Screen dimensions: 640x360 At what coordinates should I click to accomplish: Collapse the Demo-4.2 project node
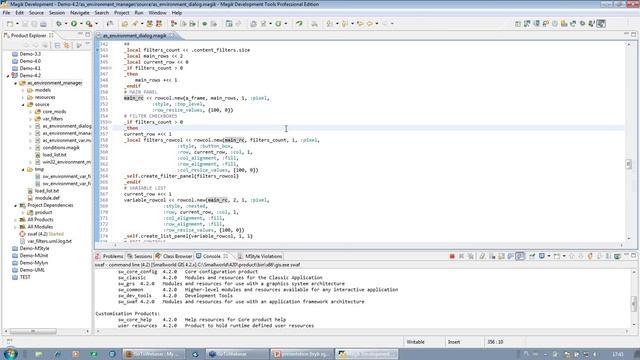click(x=8, y=76)
